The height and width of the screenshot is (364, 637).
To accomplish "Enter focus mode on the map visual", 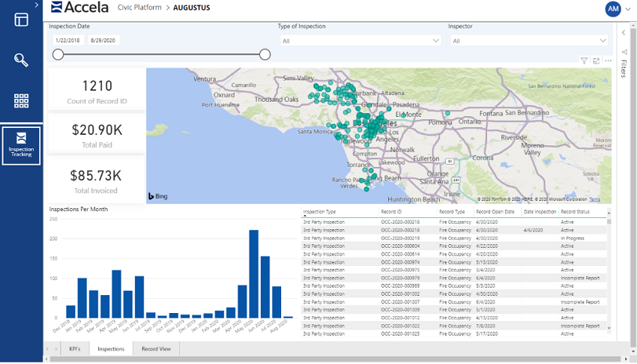I will pyautogui.click(x=596, y=61).
